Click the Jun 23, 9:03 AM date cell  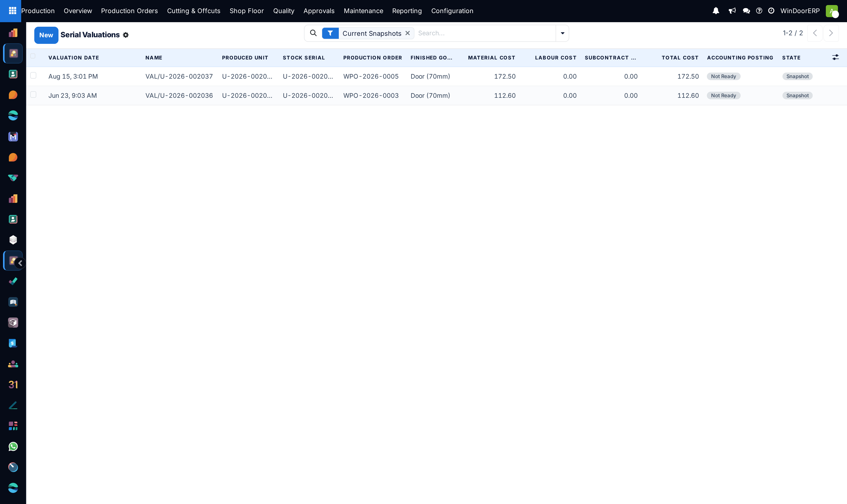73,96
